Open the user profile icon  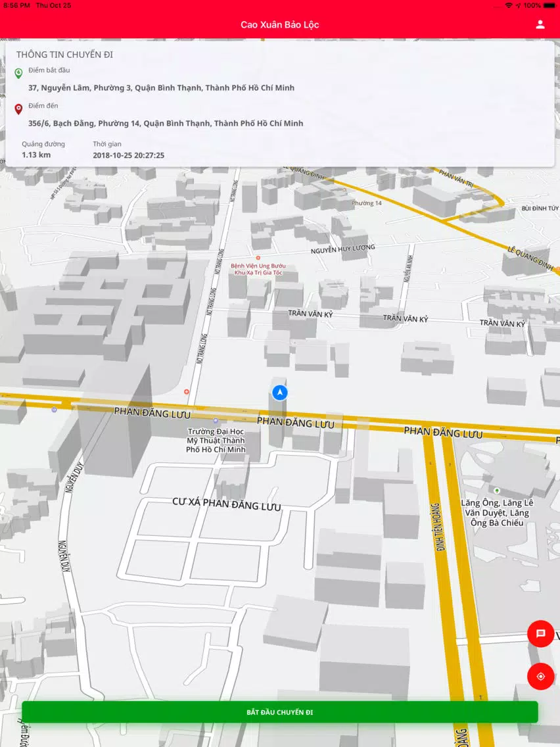(540, 24)
